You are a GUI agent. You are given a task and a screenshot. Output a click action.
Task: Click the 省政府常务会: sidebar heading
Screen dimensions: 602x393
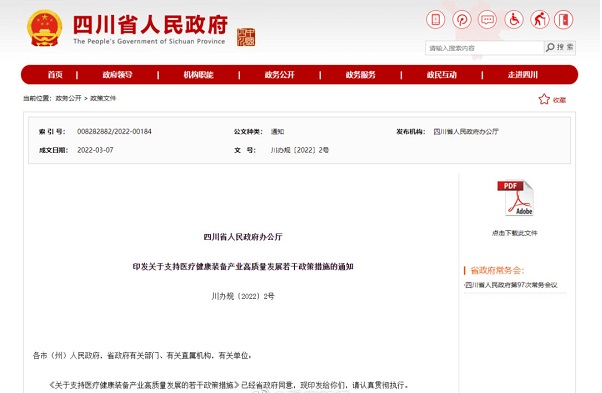coord(497,270)
